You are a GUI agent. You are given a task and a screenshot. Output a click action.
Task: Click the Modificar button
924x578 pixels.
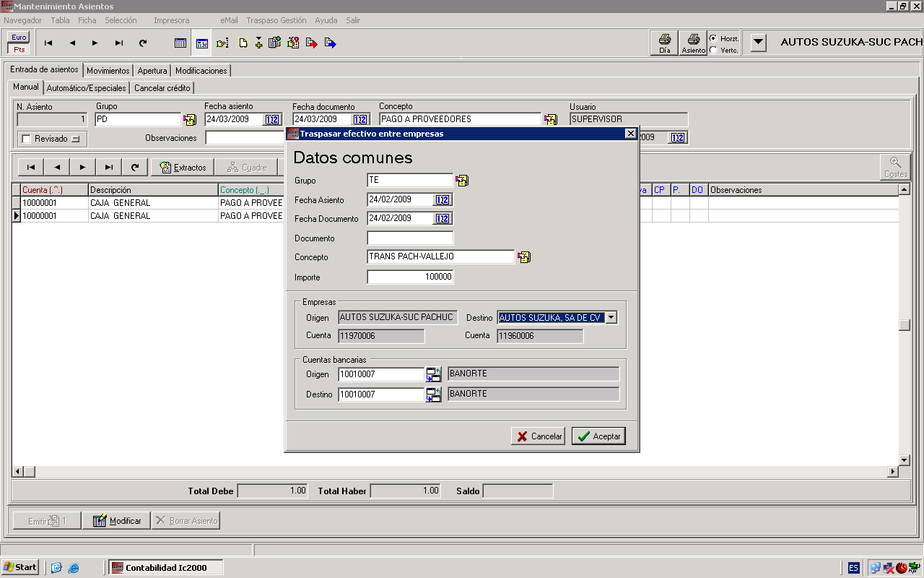pos(116,520)
